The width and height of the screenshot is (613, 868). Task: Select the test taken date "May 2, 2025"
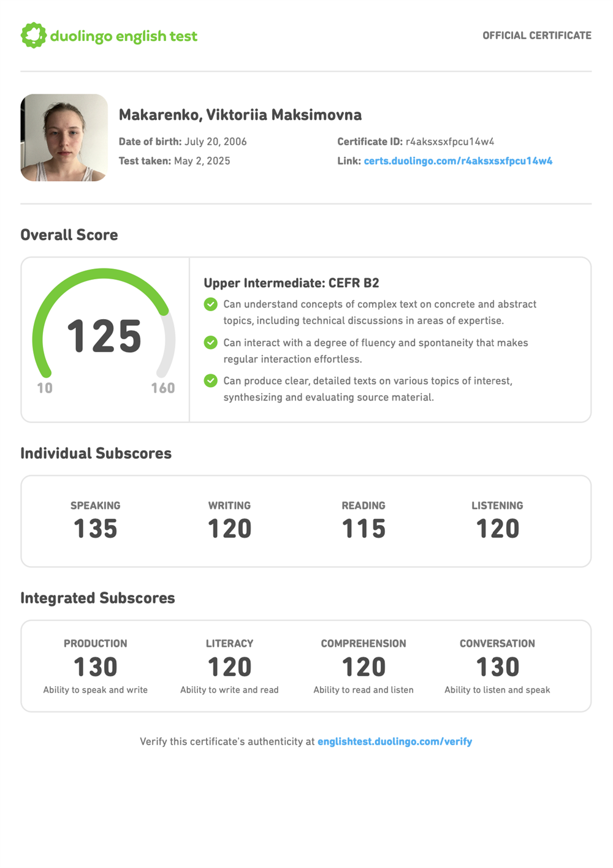[x=202, y=161]
